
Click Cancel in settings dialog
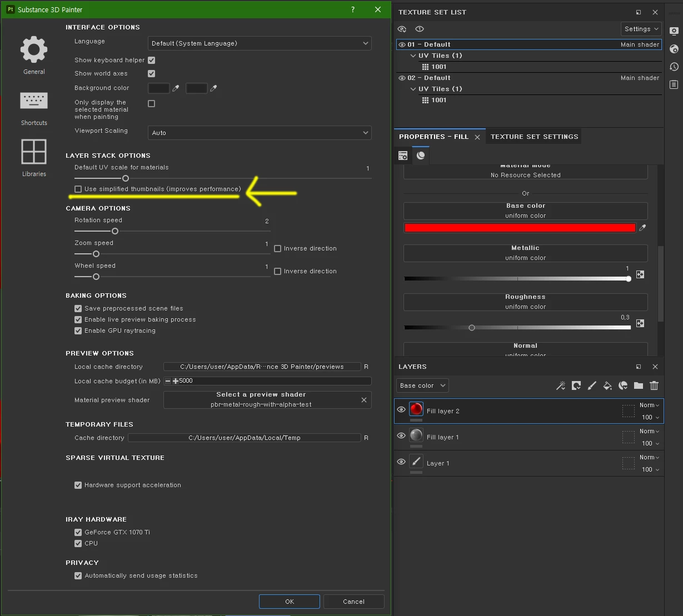[x=353, y=602]
